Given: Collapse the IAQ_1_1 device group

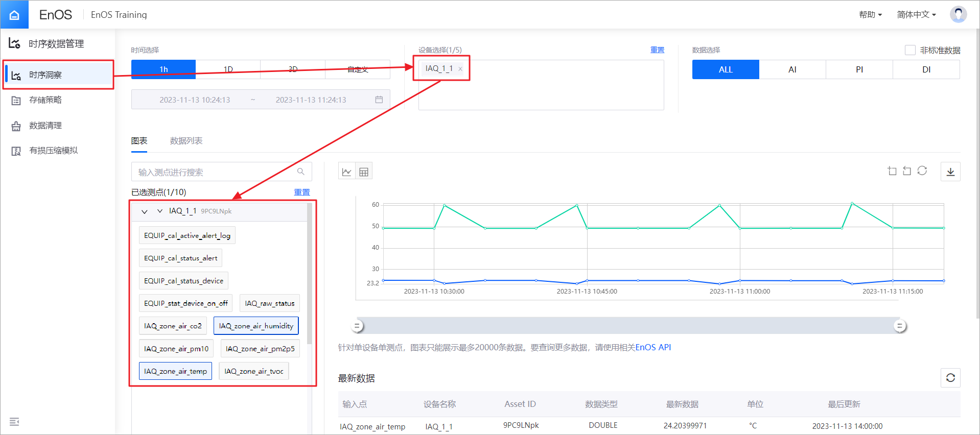Looking at the screenshot, I should (145, 211).
